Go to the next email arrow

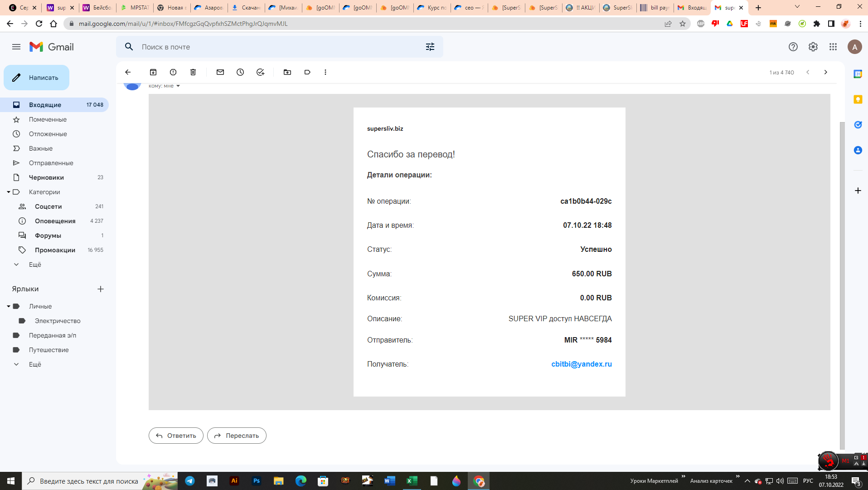[826, 72]
